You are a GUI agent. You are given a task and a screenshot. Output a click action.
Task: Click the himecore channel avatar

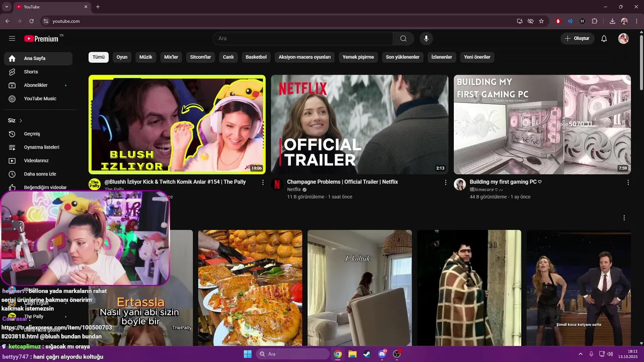pos(460,185)
